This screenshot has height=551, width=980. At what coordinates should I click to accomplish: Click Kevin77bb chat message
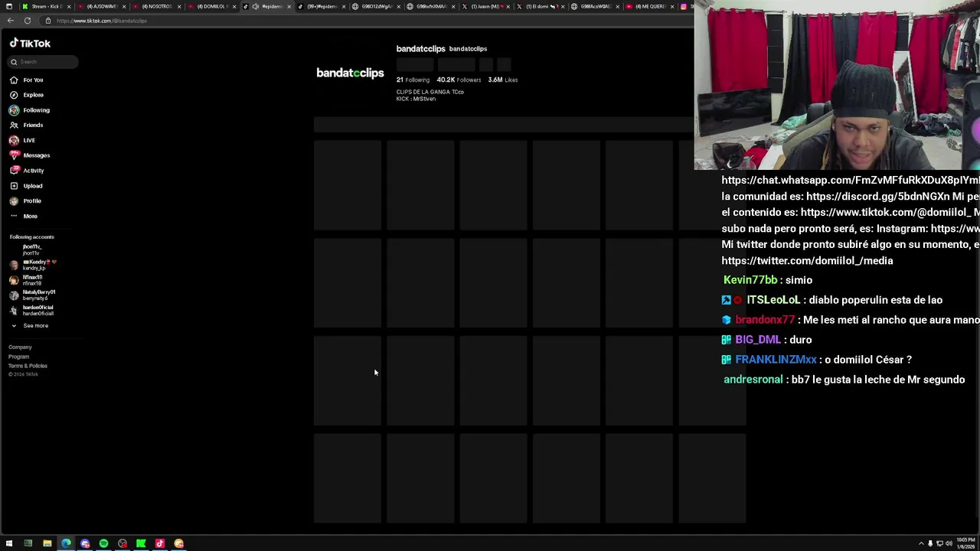[x=767, y=280]
